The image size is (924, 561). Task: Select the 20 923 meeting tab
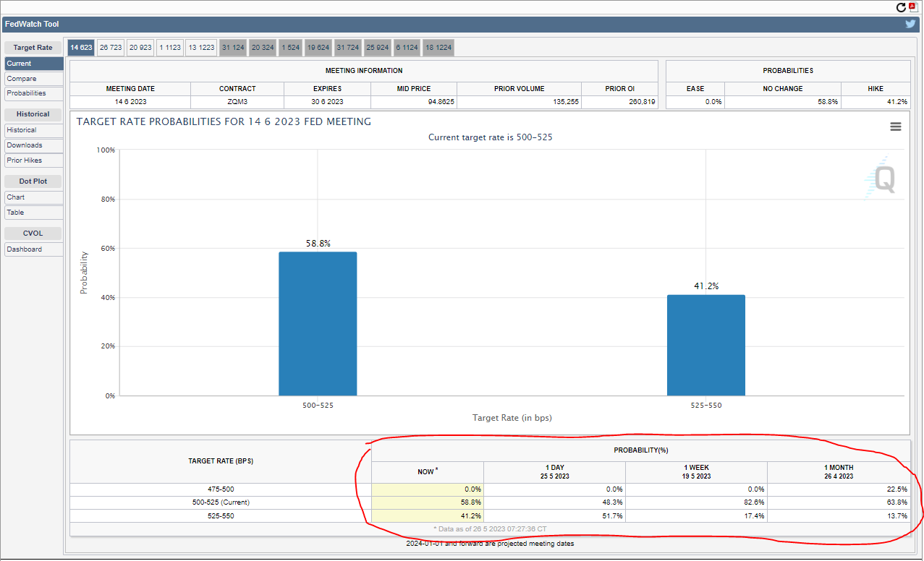coord(140,48)
